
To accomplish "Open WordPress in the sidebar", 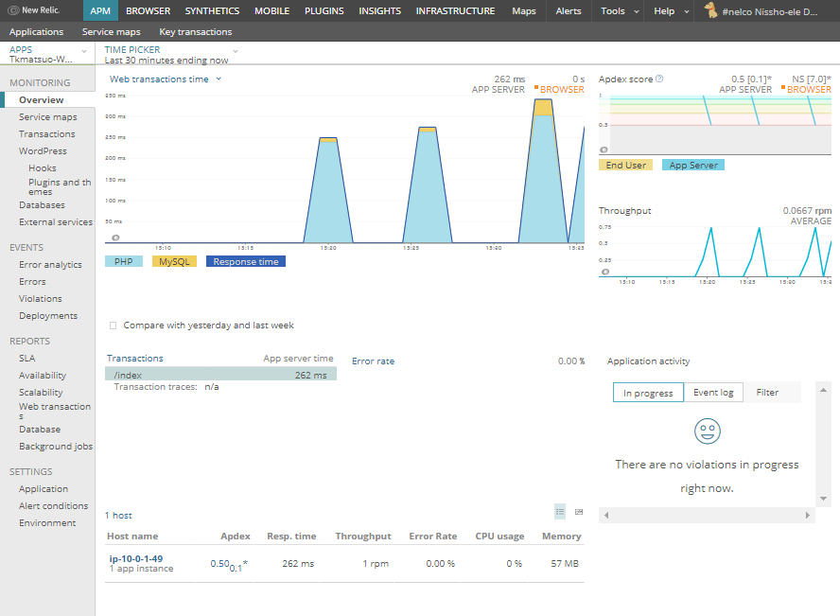I will [43, 151].
